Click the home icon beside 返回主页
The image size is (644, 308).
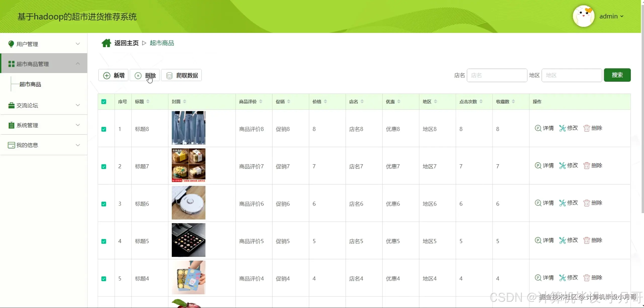click(106, 43)
